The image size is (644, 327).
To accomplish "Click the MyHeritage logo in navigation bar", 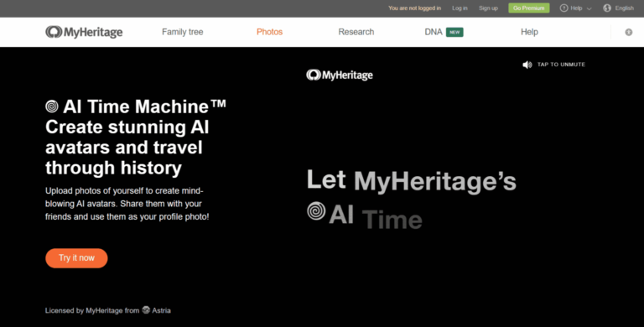I will click(84, 32).
